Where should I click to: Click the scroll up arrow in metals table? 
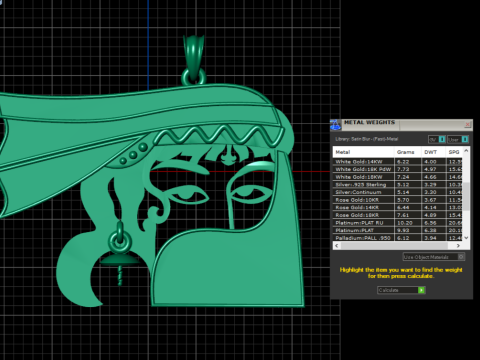pyautogui.click(x=466, y=151)
